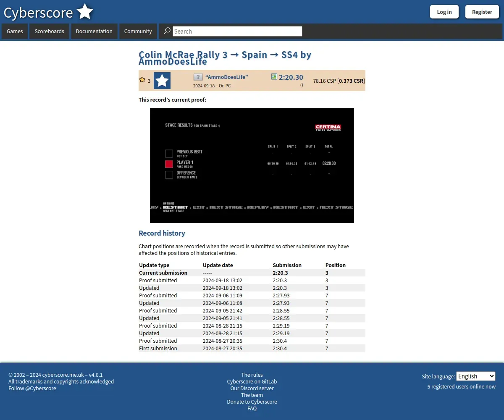Click the Register button
Screen dimensions: 504x420
tap(482, 12)
